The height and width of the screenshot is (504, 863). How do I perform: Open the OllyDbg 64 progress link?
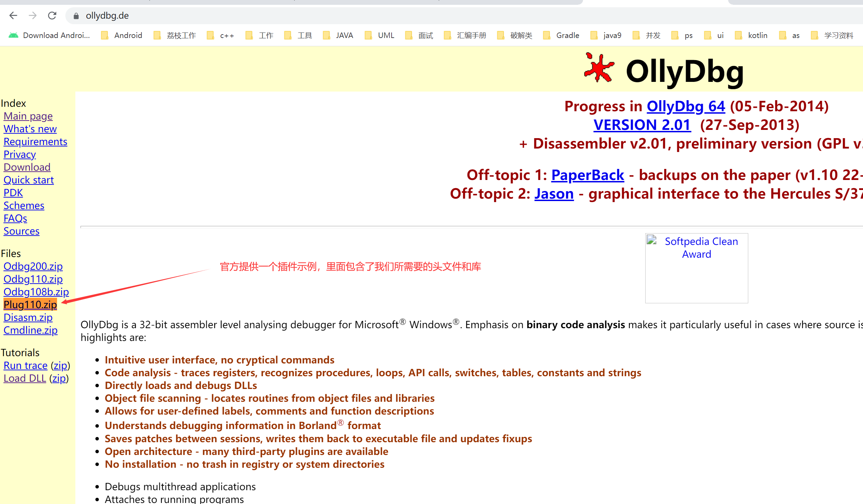point(686,106)
